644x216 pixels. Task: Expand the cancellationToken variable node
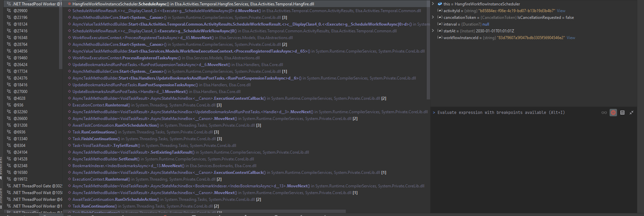[x=433, y=17]
